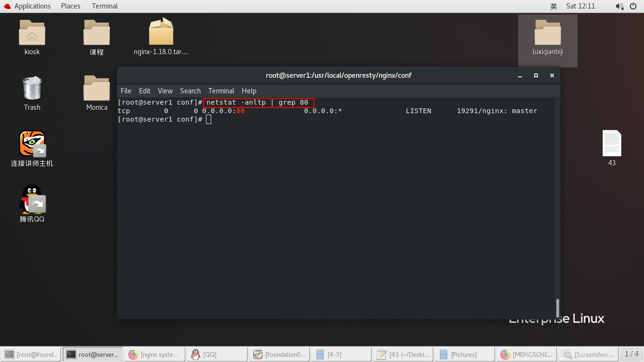Switch to [root@found... taskbar window
644x362 pixels.
click(x=31, y=354)
